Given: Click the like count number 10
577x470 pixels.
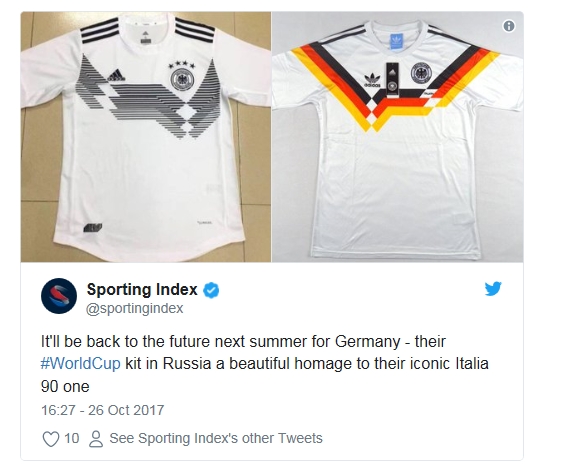Looking at the screenshot, I should pyautogui.click(x=71, y=438).
